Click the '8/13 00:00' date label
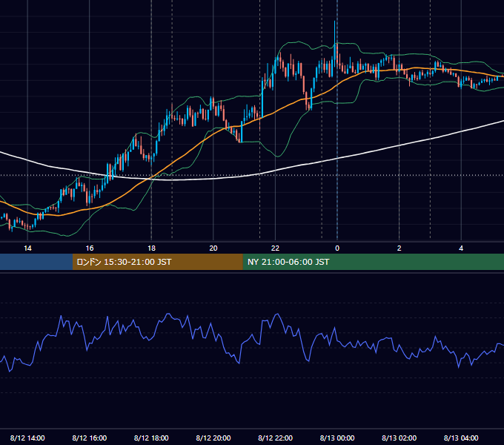Image resolution: width=504 pixels, height=445 pixels. [337, 438]
